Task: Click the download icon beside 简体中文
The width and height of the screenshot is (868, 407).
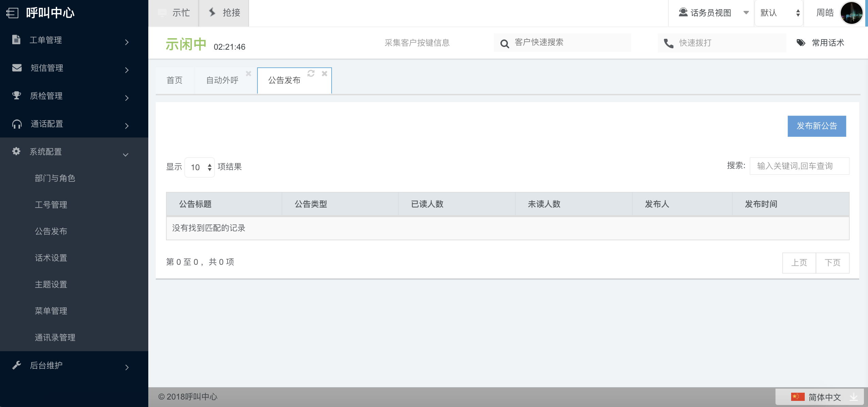Action: coord(854,397)
